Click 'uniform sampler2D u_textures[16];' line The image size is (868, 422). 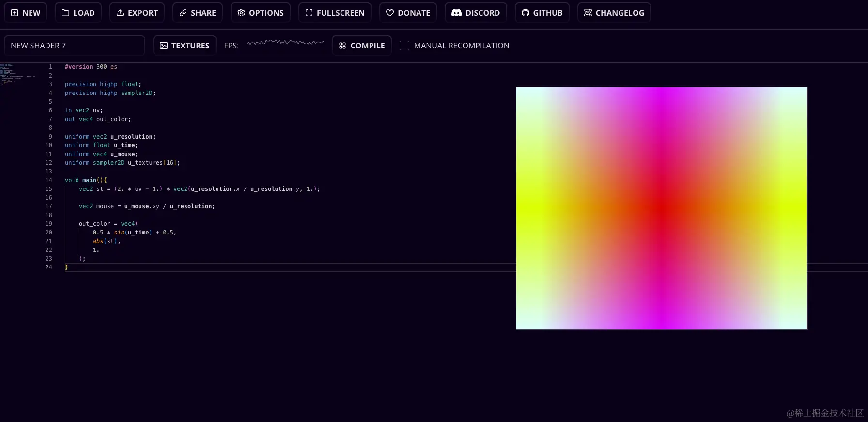click(123, 163)
